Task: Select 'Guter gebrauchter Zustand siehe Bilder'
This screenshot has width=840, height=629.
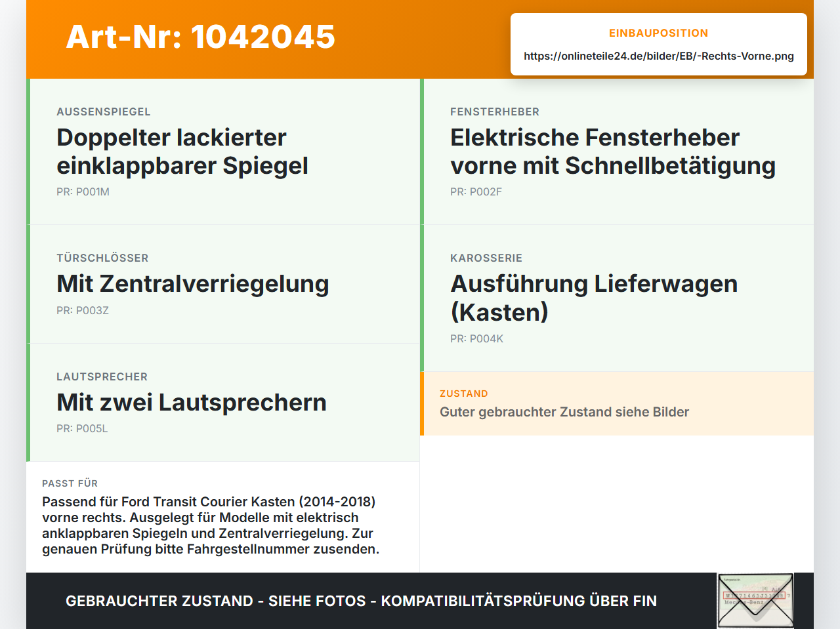Action: click(564, 412)
